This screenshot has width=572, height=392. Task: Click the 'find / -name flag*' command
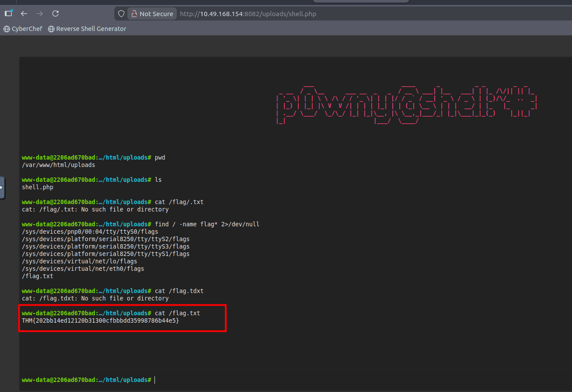click(x=207, y=224)
